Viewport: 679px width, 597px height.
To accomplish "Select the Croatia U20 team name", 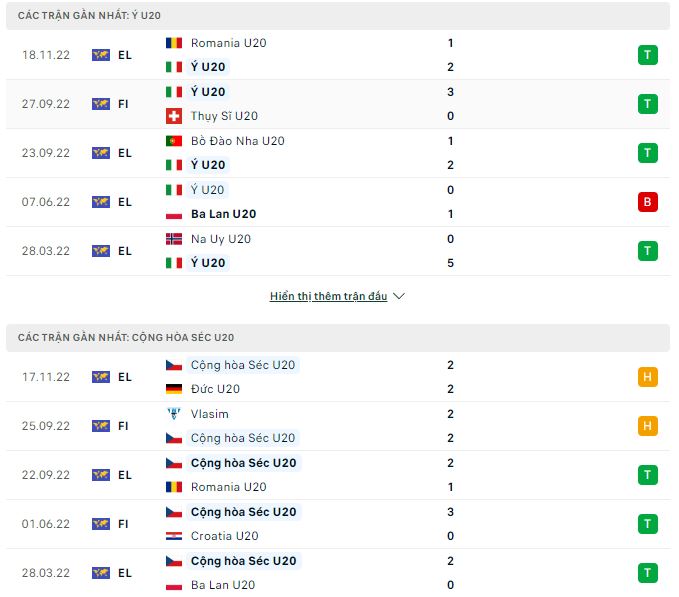I will click(x=228, y=536).
